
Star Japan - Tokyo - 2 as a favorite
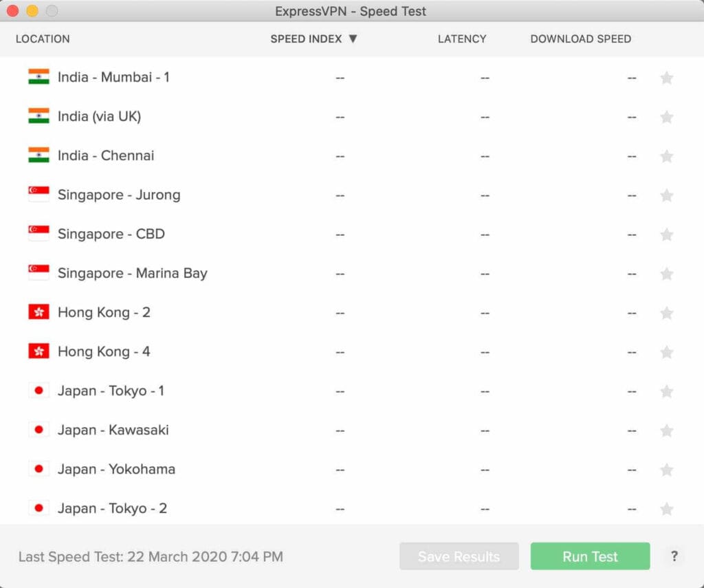667,509
